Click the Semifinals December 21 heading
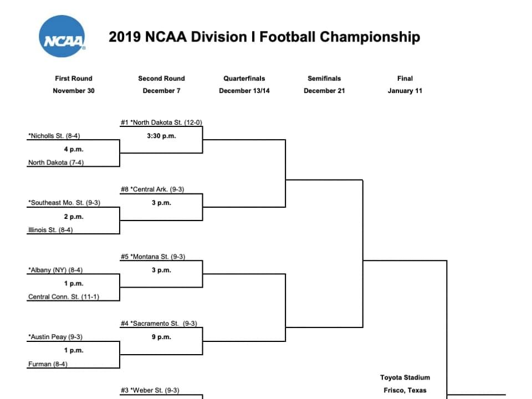 point(324,84)
